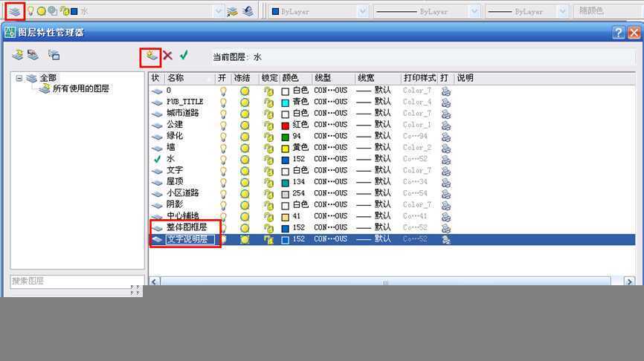
Task: Toggle lock icon for 绿化 layer
Action: [268, 137]
